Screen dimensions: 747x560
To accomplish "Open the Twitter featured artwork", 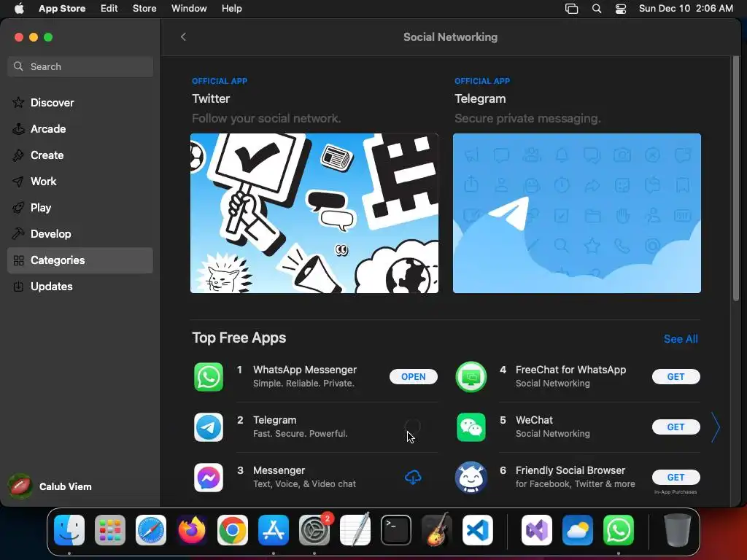I will tap(314, 213).
